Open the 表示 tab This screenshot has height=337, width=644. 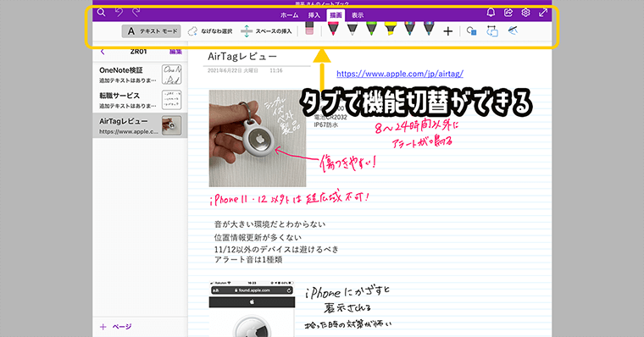coord(358,15)
